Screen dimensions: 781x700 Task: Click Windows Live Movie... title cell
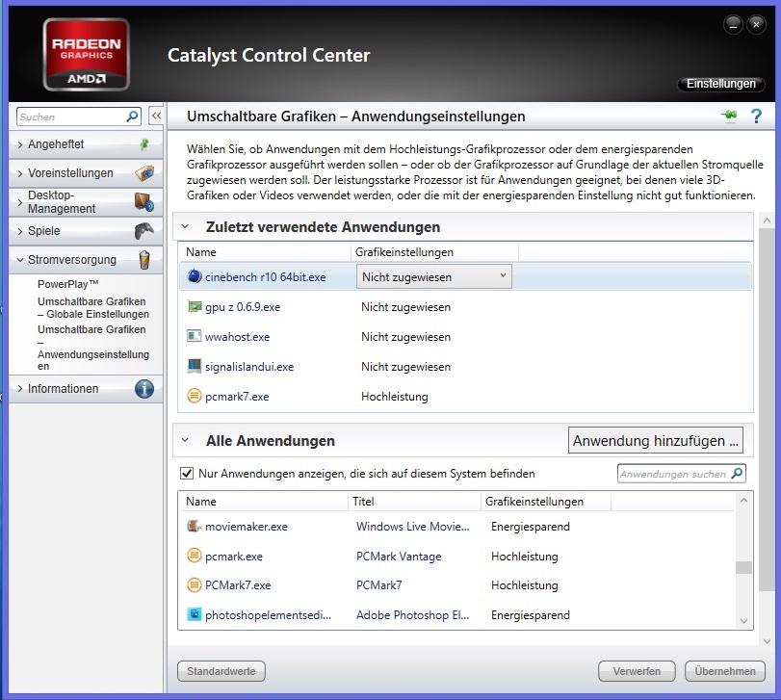coord(413,527)
